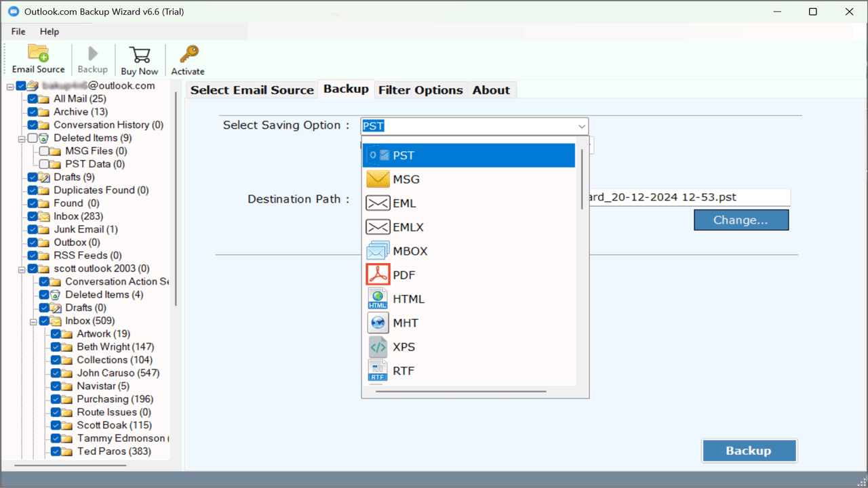The height and width of the screenshot is (488, 868).
Task: Switch to Select Email Source tab
Action: 252,90
